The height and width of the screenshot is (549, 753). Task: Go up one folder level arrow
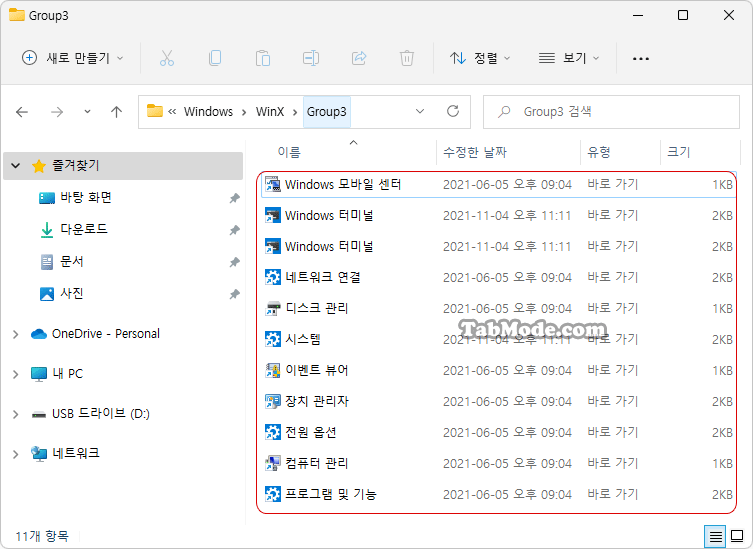116,112
